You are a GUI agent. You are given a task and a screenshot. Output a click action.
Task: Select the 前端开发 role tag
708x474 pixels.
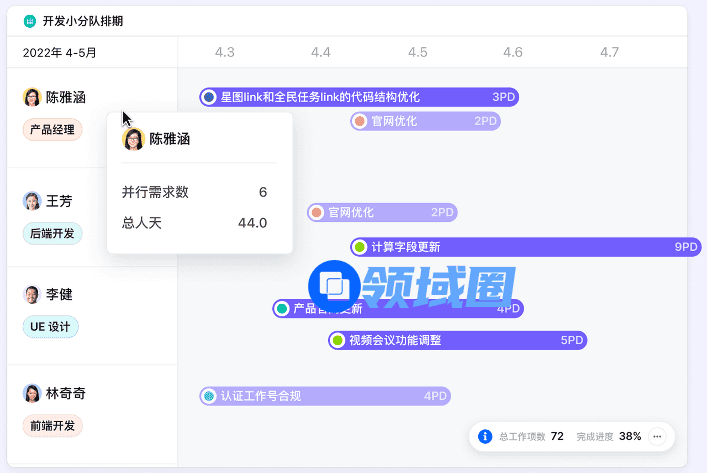(52, 425)
